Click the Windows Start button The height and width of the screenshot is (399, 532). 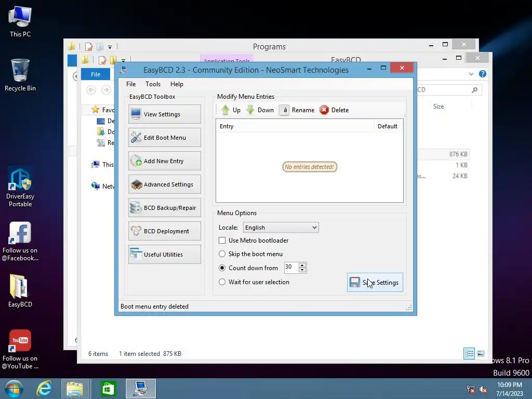click(x=14, y=389)
